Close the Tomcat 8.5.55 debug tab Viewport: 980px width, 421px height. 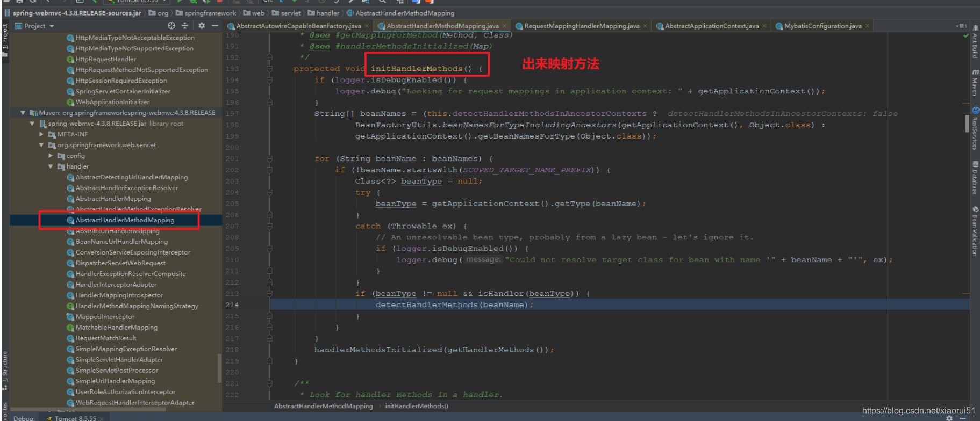coord(102,418)
